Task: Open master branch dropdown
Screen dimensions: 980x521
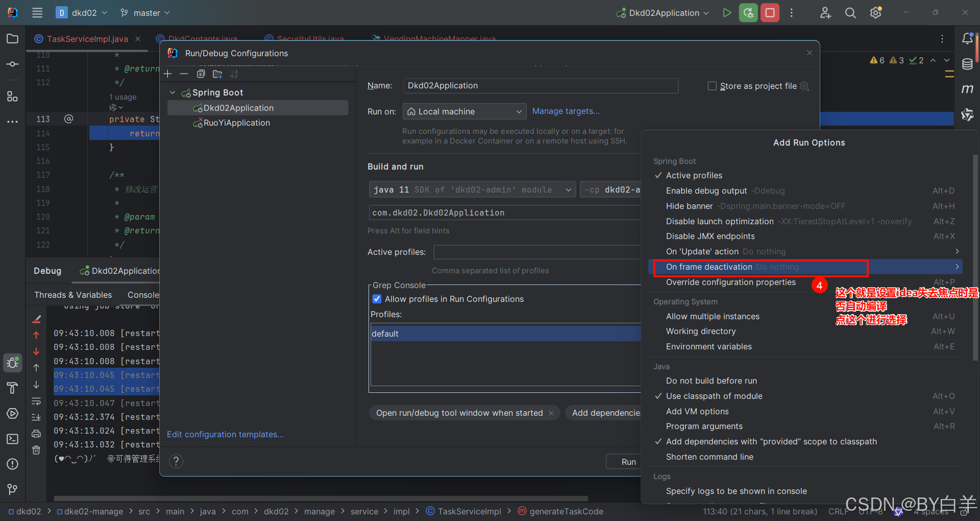Action: coord(145,13)
